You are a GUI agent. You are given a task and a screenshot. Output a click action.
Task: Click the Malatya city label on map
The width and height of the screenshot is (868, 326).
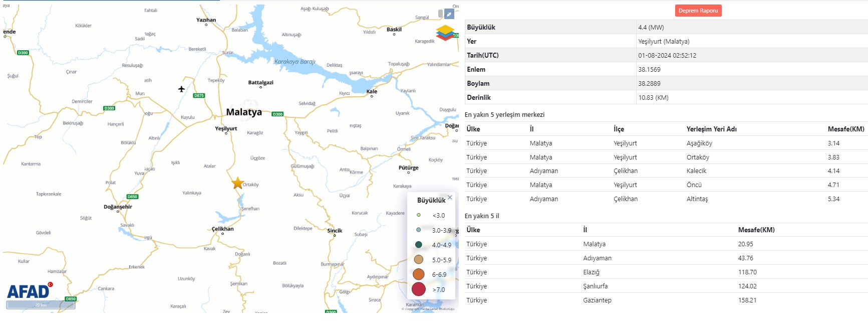244,112
